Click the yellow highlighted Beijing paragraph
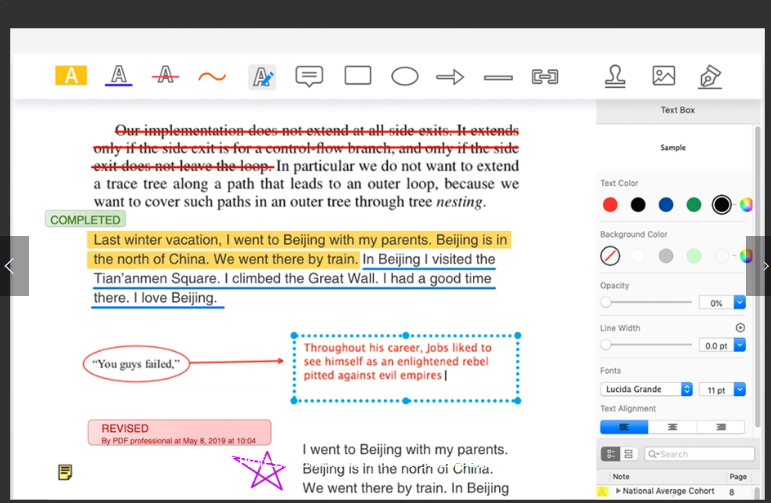Screen dimensions: 771x503 click(299, 249)
